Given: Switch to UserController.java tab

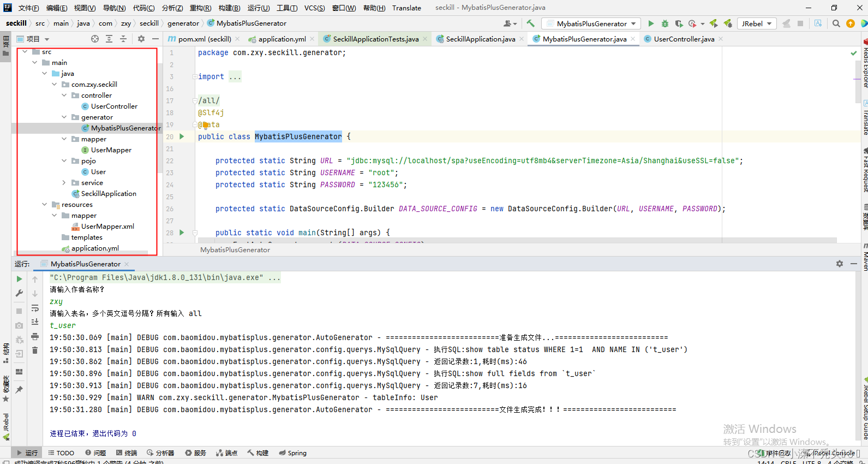Looking at the screenshot, I should pos(684,39).
